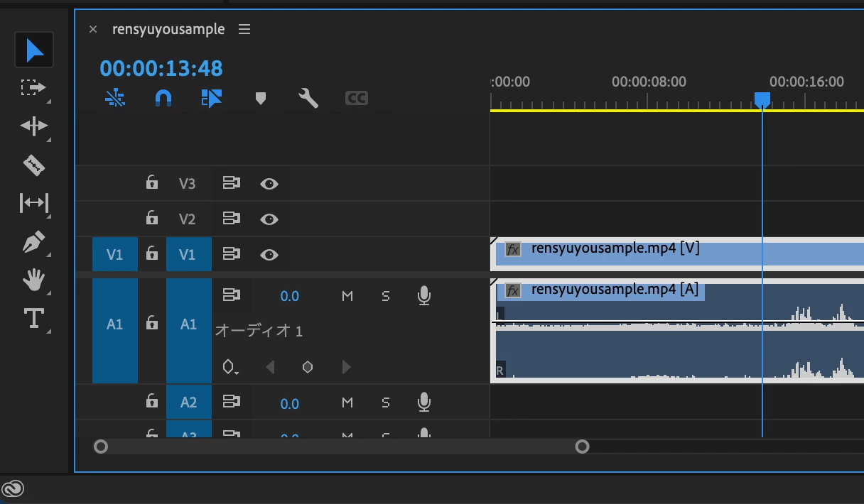Select the Type tool
The width and height of the screenshot is (864, 504).
pyautogui.click(x=33, y=319)
